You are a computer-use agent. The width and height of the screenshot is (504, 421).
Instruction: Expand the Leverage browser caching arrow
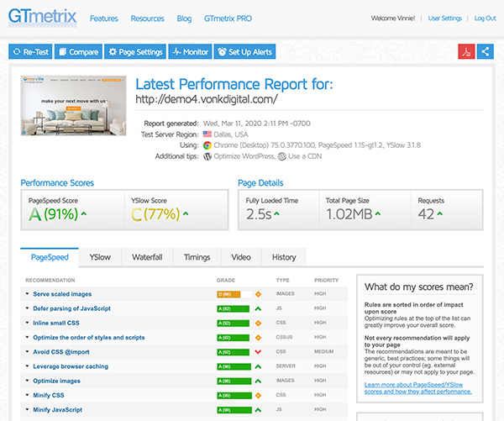[x=28, y=366]
